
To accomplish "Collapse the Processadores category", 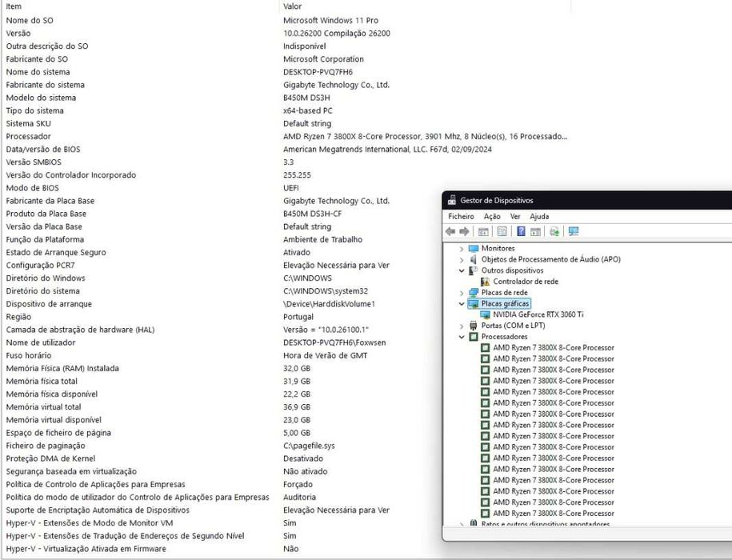I will tap(462, 337).
